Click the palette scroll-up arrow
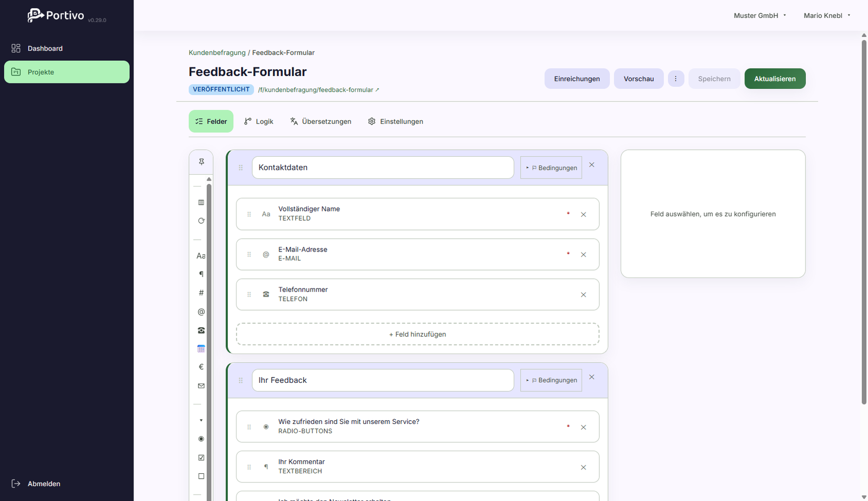 point(209,179)
